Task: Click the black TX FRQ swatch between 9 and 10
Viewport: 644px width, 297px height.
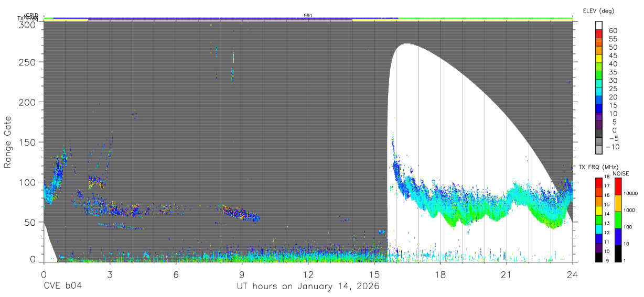Action: 598,257
